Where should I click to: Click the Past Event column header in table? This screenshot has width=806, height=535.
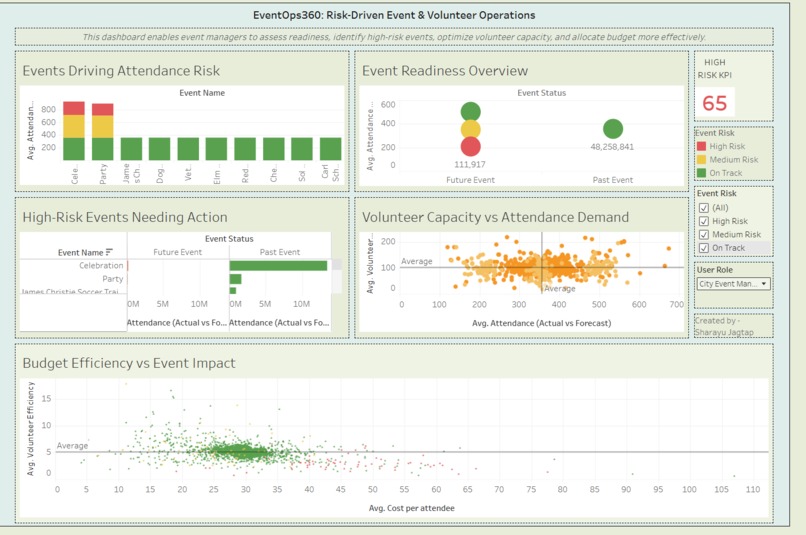280,252
